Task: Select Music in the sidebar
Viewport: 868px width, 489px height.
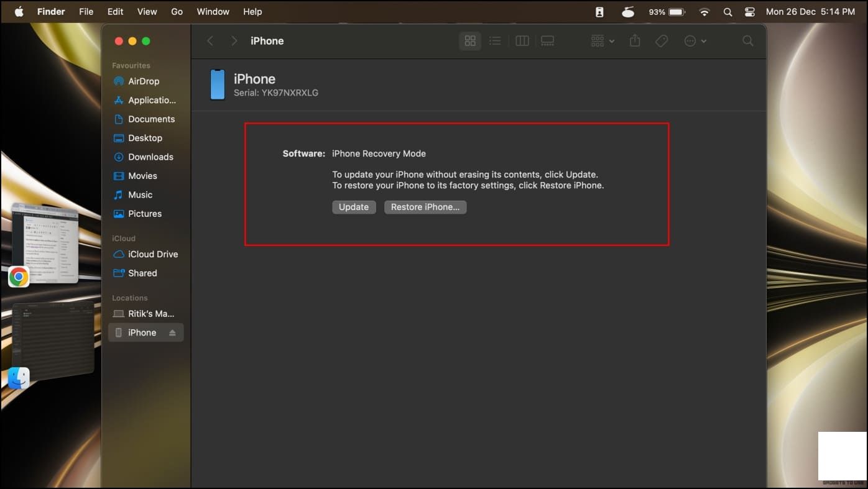Action: pos(133,195)
